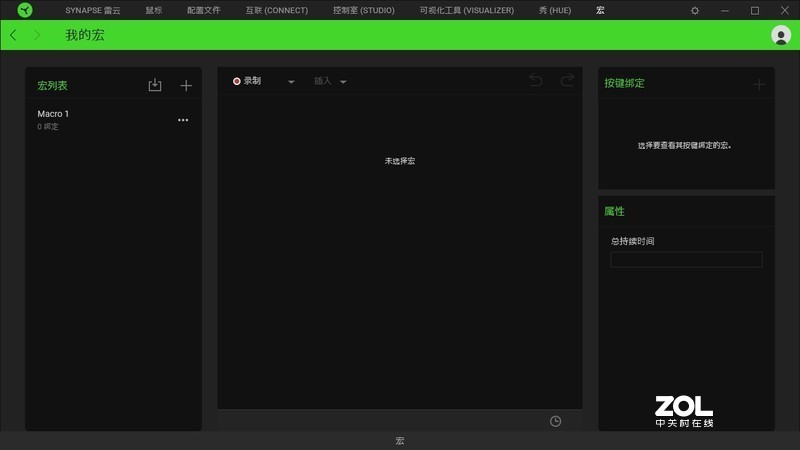The width and height of the screenshot is (800, 450).
Task: Go to 互联 (CONNECT) tab
Action: pyautogui.click(x=277, y=10)
